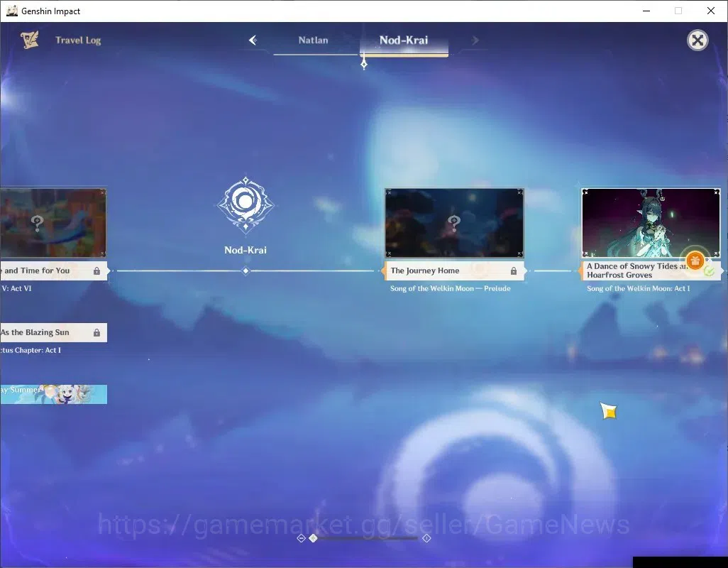Screen dimensions: 728x568
Task: Open A Dance of Snowy Tides thumbnail
Action: 651,223
